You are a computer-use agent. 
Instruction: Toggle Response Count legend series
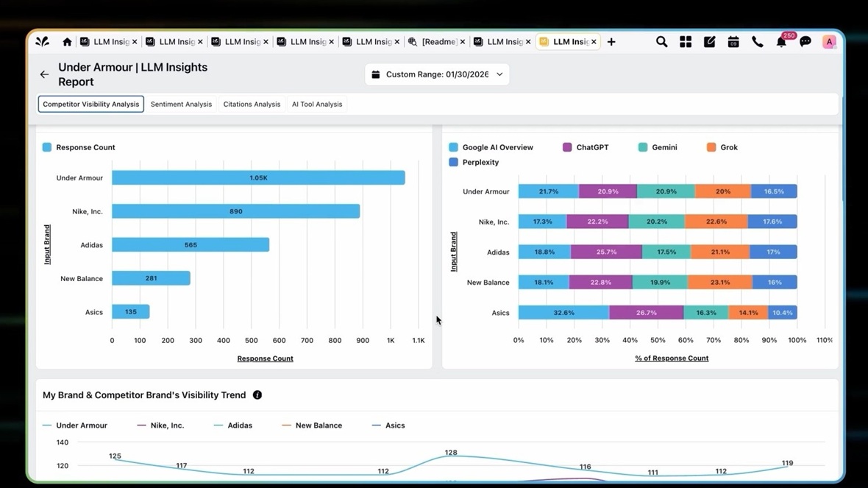tap(79, 147)
